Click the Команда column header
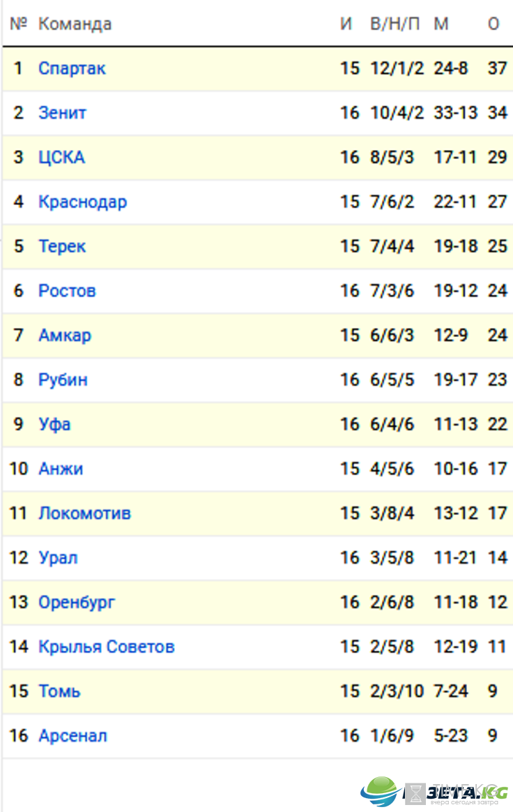This screenshot has height=812, width=513. tap(75, 24)
